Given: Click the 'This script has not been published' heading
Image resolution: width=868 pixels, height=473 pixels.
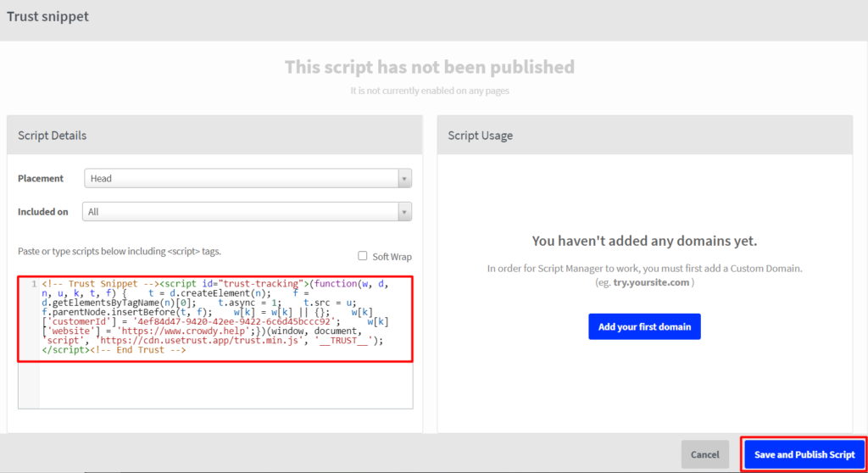Looking at the screenshot, I should click(x=430, y=67).
